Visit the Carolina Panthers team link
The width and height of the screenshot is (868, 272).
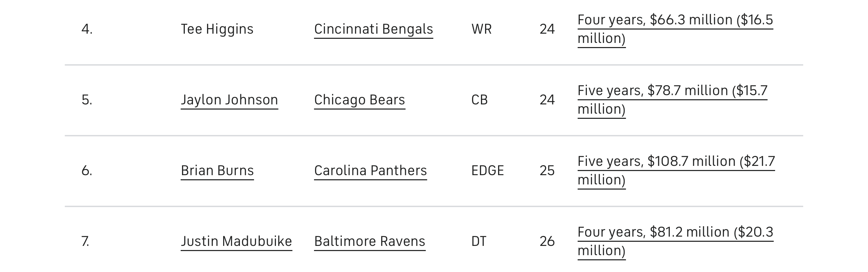[371, 171]
